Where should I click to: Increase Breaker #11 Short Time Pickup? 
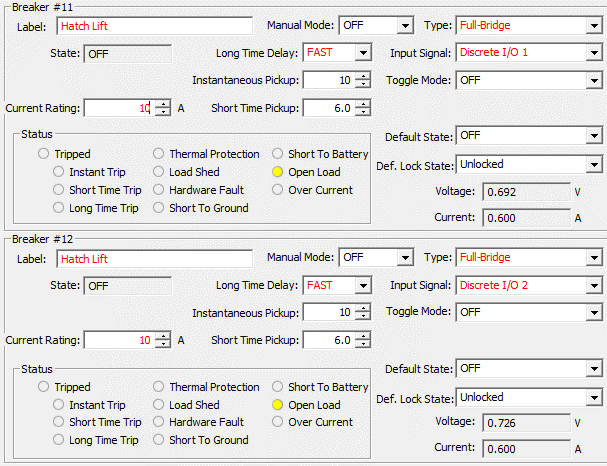coord(362,103)
